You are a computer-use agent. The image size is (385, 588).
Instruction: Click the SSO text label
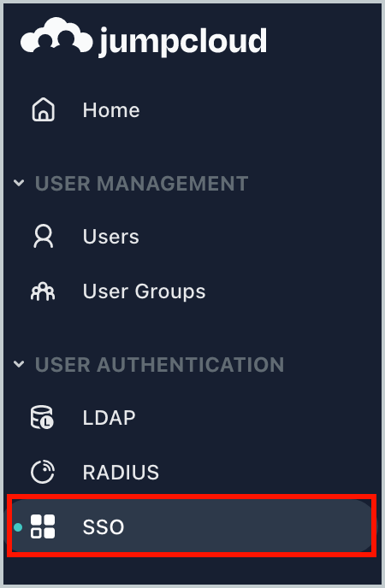104,526
